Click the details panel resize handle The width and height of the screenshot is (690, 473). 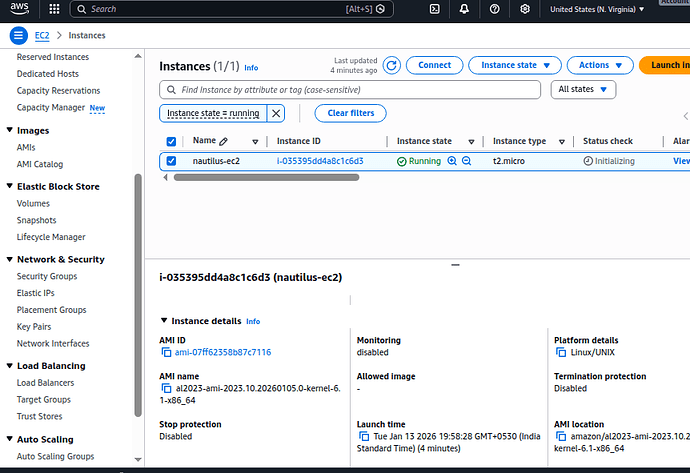pos(455,265)
